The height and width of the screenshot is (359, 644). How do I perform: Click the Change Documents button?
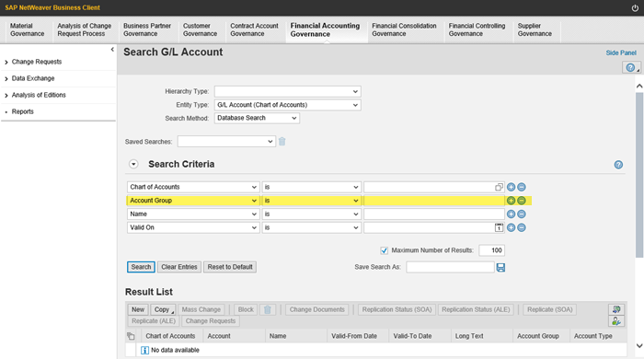click(x=317, y=309)
